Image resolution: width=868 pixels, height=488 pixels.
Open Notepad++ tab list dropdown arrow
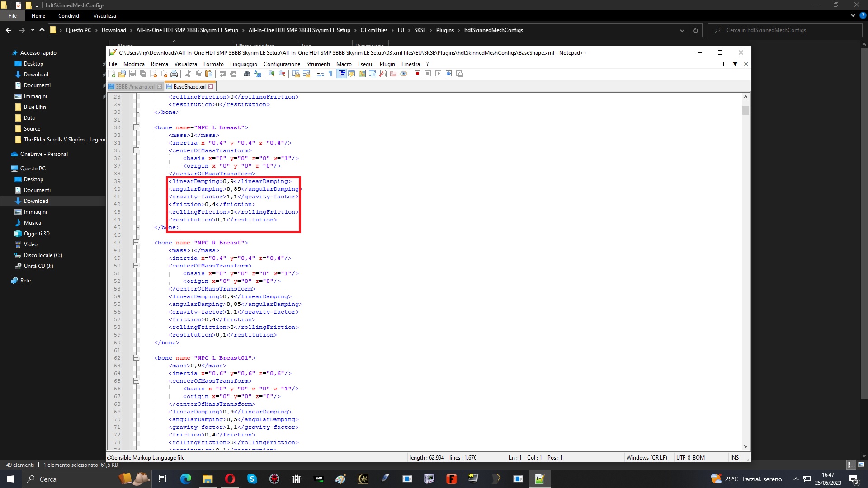[x=735, y=64]
